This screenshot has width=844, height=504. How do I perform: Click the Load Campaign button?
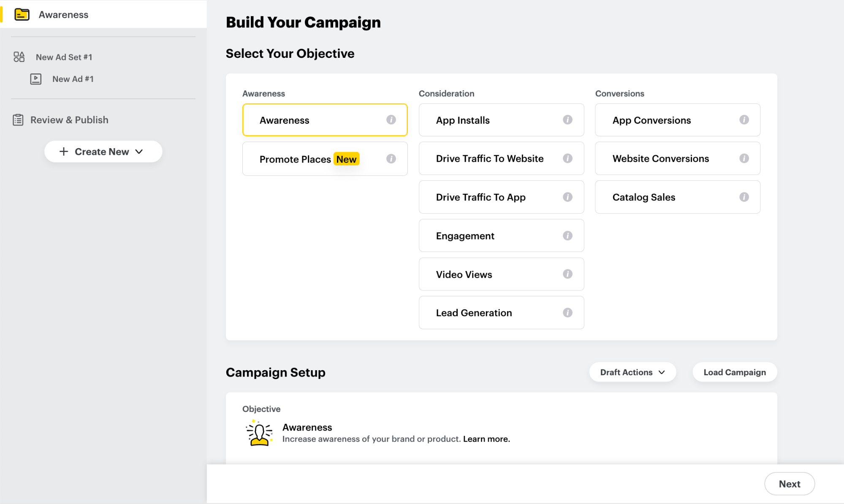point(734,372)
